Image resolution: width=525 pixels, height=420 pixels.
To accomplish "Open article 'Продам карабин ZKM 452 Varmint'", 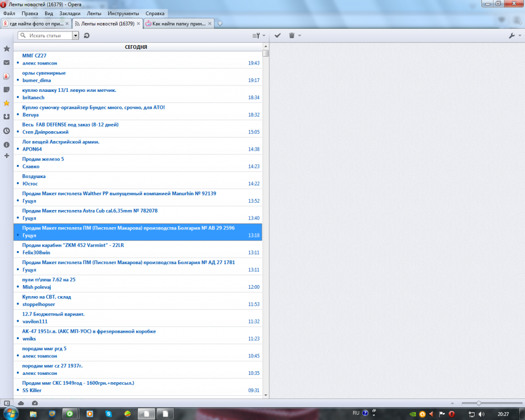I will coord(72,245).
